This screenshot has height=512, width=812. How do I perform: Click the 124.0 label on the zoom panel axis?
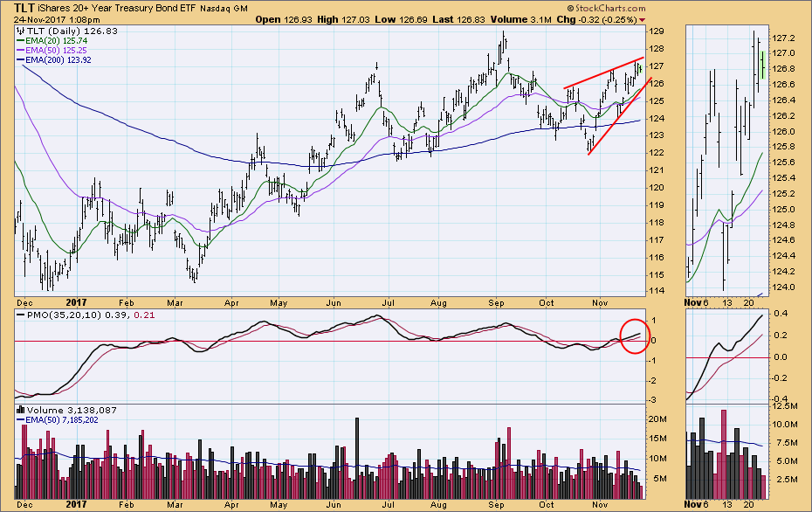(x=783, y=287)
